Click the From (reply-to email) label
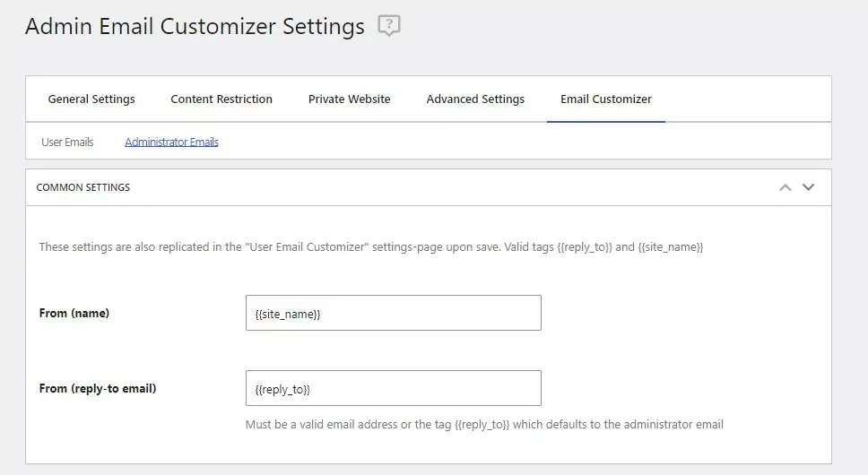 tap(98, 388)
